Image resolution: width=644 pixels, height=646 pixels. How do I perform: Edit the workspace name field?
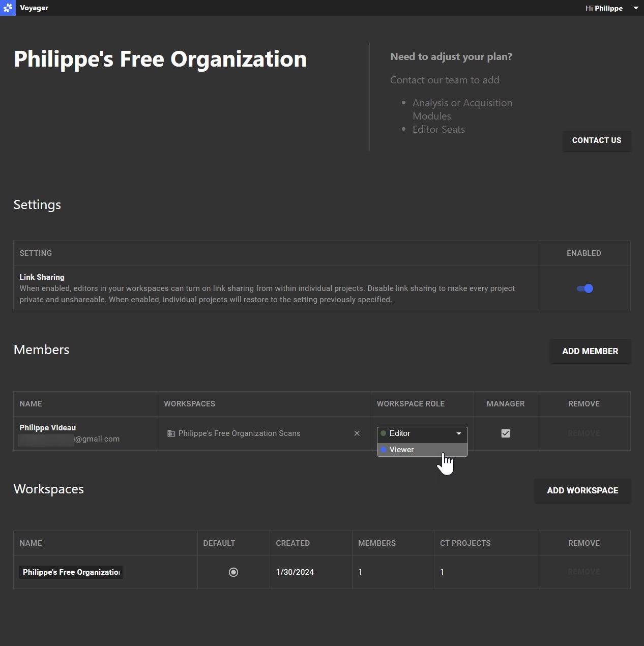pyautogui.click(x=71, y=572)
